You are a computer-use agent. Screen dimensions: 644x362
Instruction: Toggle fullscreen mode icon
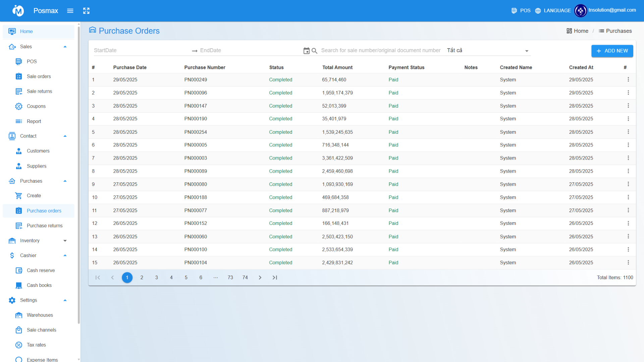(x=86, y=11)
